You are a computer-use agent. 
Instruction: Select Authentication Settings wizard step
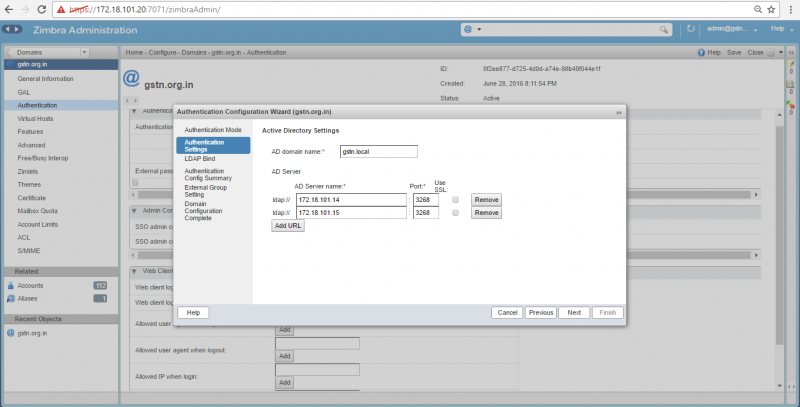(x=213, y=145)
